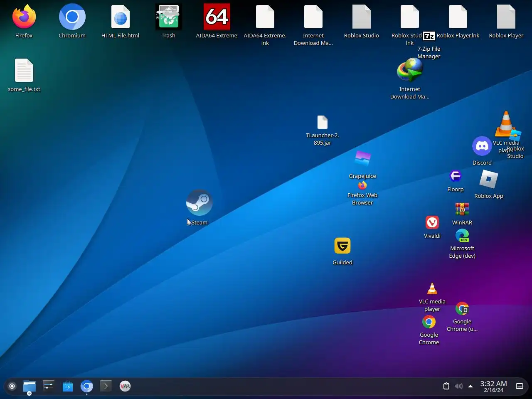Open the clipboard tray icon

click(x=446, y=386)
